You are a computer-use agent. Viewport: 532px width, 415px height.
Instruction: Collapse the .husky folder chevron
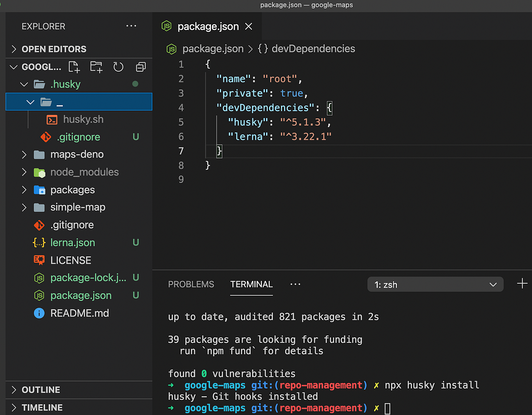point(24,84)
